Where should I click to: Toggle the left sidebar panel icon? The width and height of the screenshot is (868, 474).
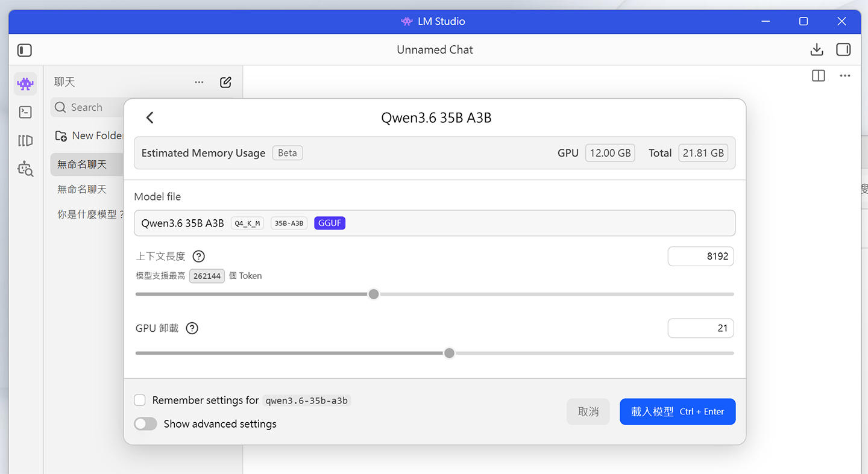[25, 50]
